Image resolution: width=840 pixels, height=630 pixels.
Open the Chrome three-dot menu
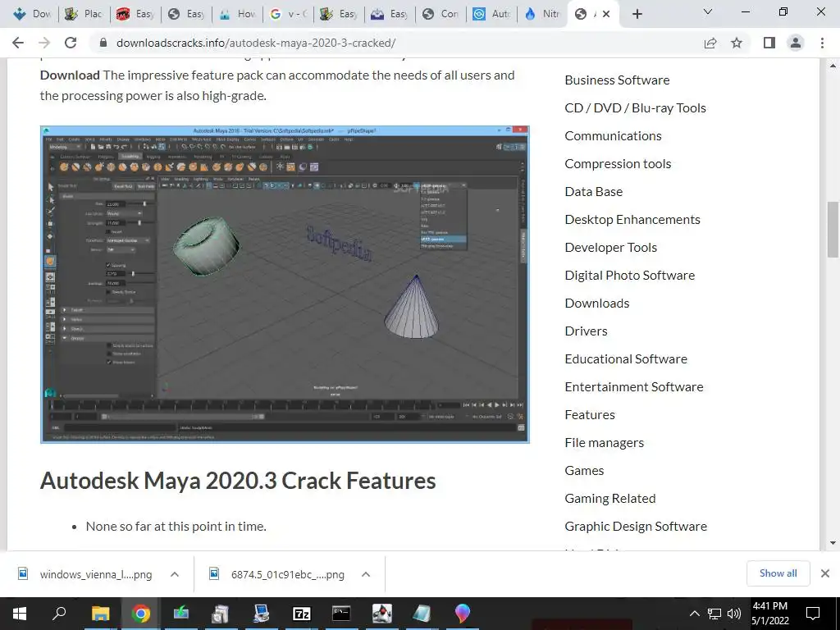point(822,43)
